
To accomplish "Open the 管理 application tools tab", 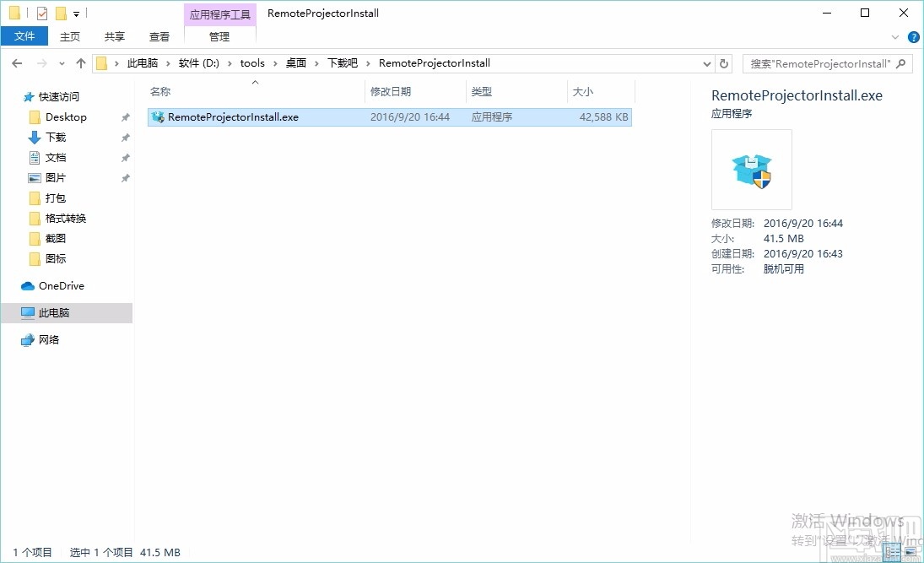I will click(x=219, y=36).
